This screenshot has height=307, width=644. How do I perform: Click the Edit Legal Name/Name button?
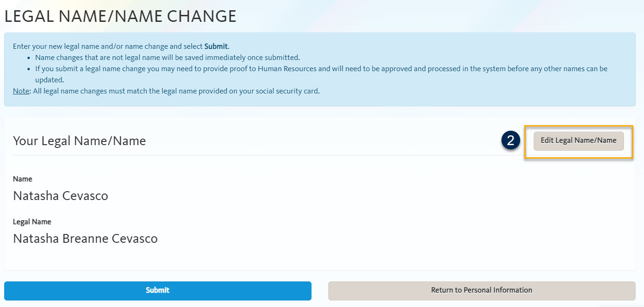coord(578,140)
